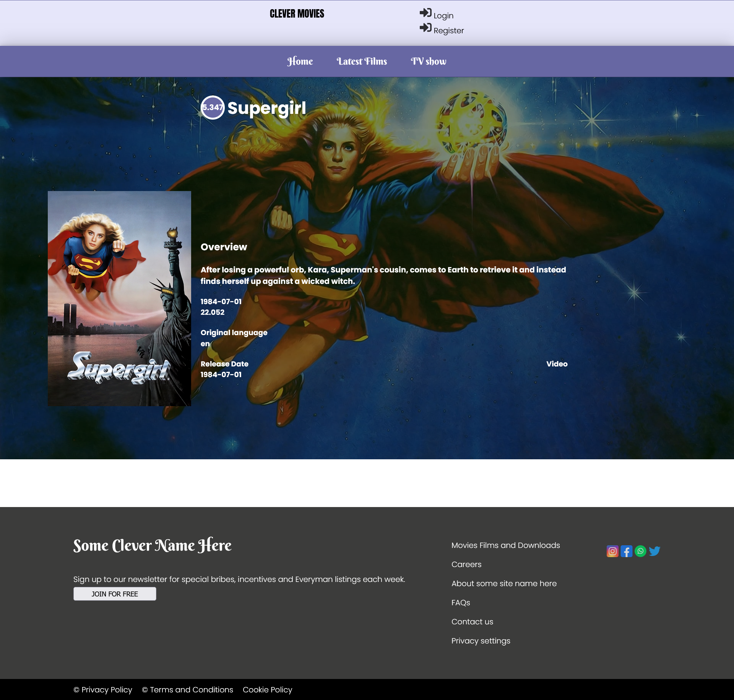Viewport: 734px width, 700px height.
Task: Click the Supergirl poster thumbnail
Action: pos(119,298)
